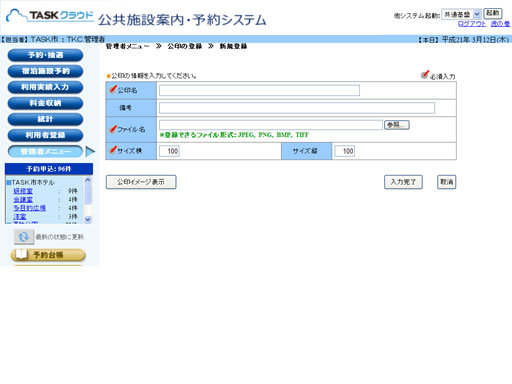The image size is (512, 384).
Task: Click the 管理者メニュー breadcrumb
Action: click(128, 46)
